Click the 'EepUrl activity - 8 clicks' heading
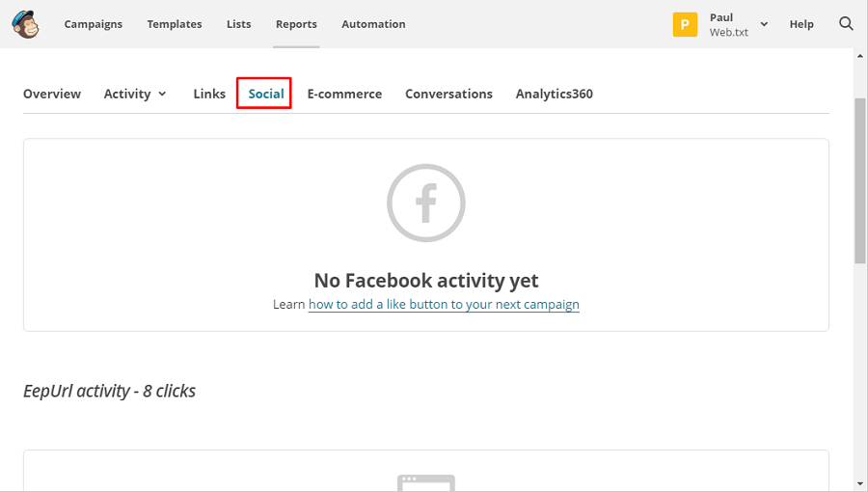 pyautogui.click(x=110, y=392)
